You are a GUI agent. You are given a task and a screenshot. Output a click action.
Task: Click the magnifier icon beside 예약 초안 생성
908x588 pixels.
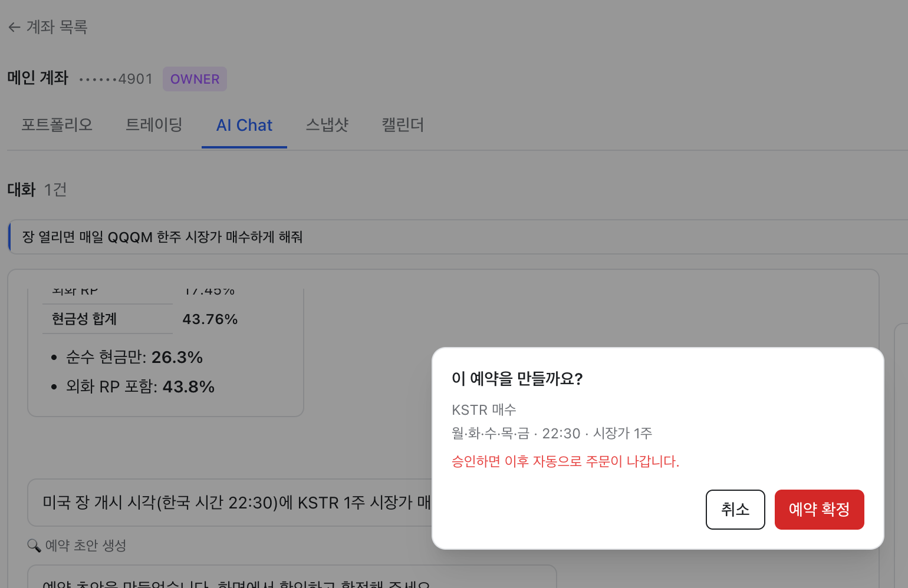(34, 546)
